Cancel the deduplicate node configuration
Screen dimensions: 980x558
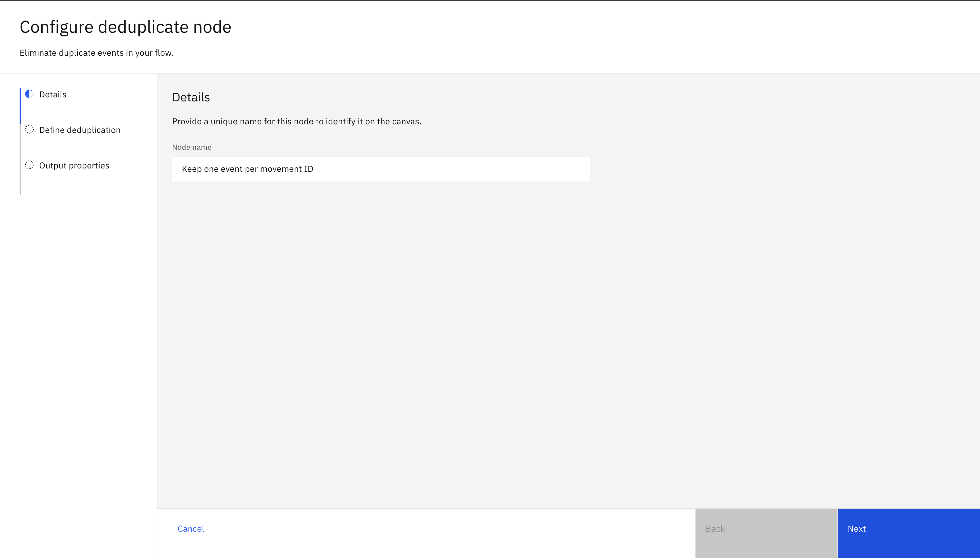point(191,529)
